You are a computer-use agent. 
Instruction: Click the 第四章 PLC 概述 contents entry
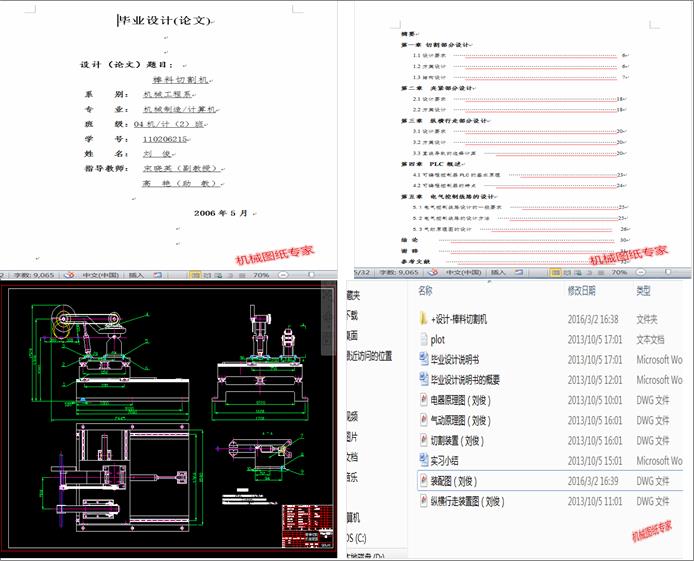pyautogui.click(x=431, y=164)
